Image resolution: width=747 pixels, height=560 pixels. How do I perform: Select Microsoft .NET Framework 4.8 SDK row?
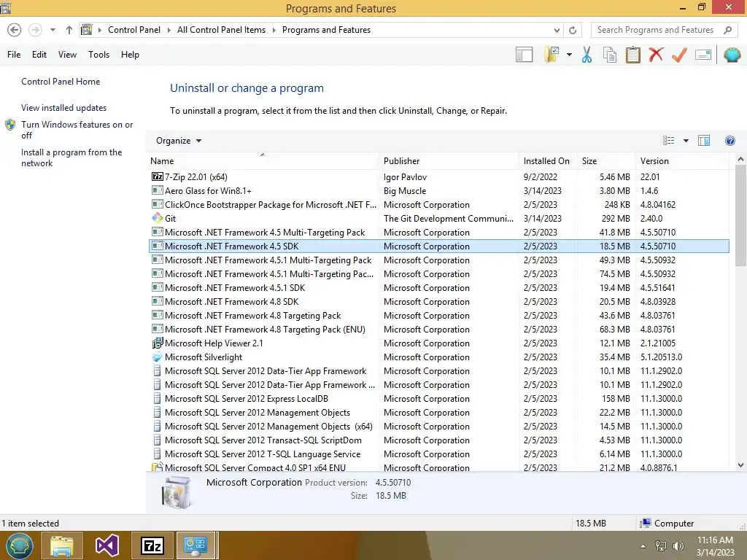click(439, 302)
